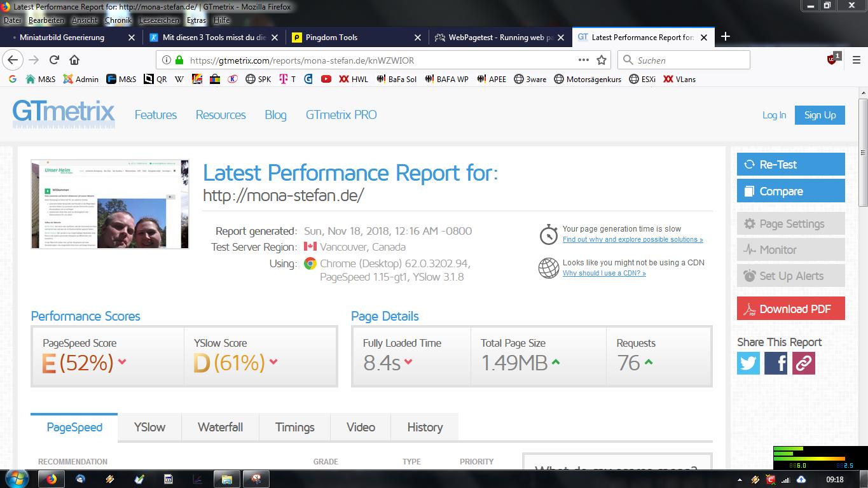Screen dimensions: 868x488
Task: Click in the Suchen search field
Action: coord(690,60)
